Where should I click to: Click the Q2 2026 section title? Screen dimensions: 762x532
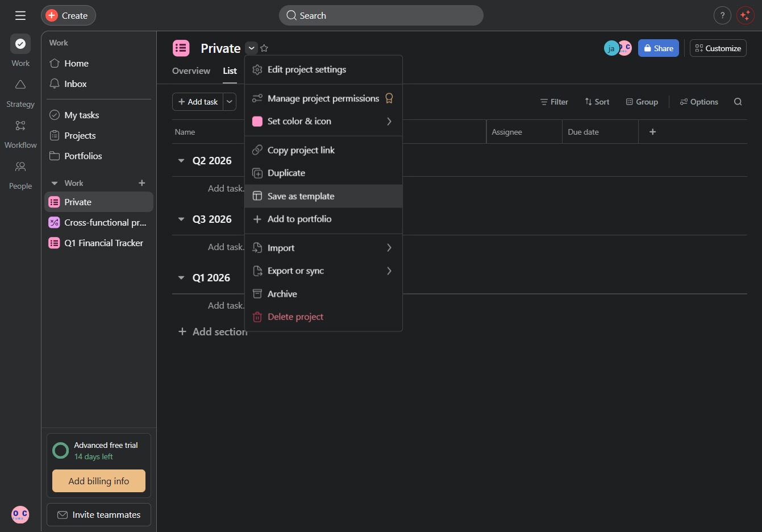pyautogui.click(x=212, y=161)
